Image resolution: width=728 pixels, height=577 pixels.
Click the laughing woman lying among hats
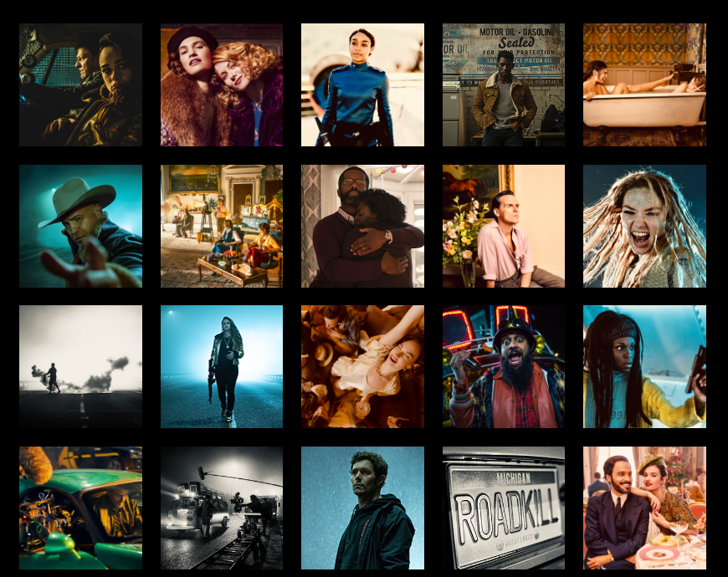click(x=362, y=366)
